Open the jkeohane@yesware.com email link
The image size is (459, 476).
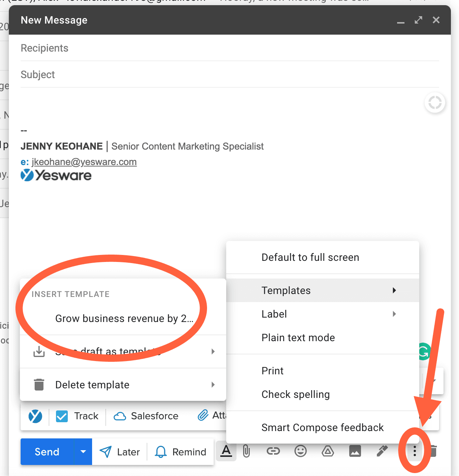[x=84, y=162]
